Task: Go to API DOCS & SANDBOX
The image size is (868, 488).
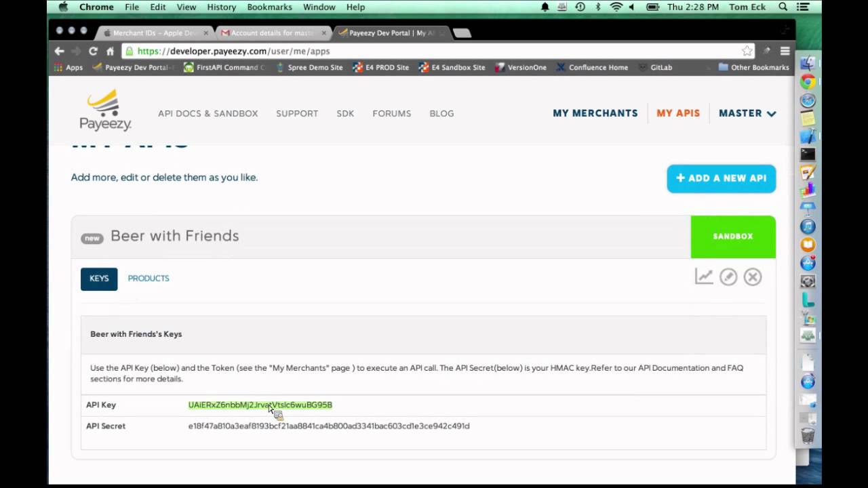Action: (208, 113)
